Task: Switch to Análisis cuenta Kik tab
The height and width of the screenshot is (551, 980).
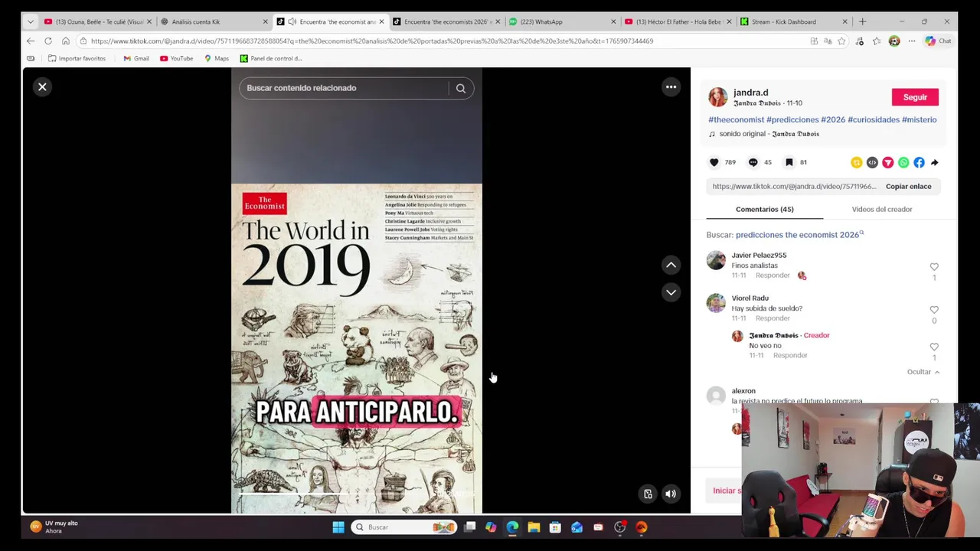Action: (214, 21)
